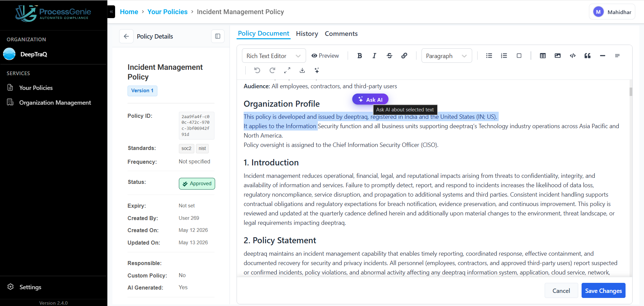
Task: Open the AI sparkle tool in toolbar
Action: (317, 70)
